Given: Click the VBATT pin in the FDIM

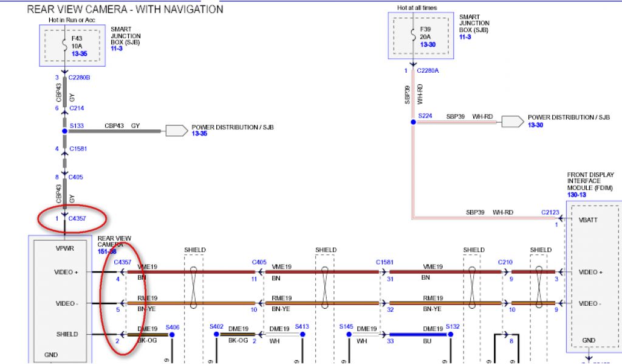Looking at the screenshot, I should tap(588, 221).
